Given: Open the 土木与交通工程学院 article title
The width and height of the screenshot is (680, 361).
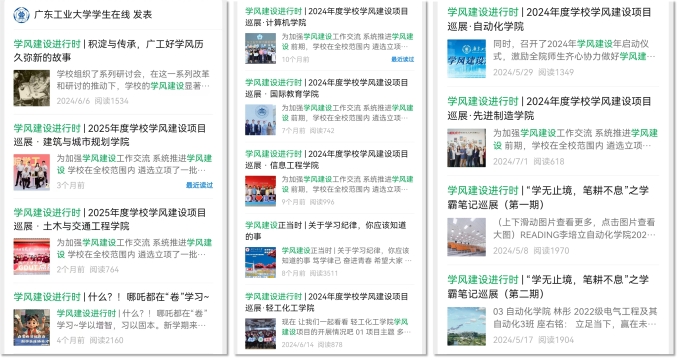Looking at the screenshot, I should tap(110, 219).
